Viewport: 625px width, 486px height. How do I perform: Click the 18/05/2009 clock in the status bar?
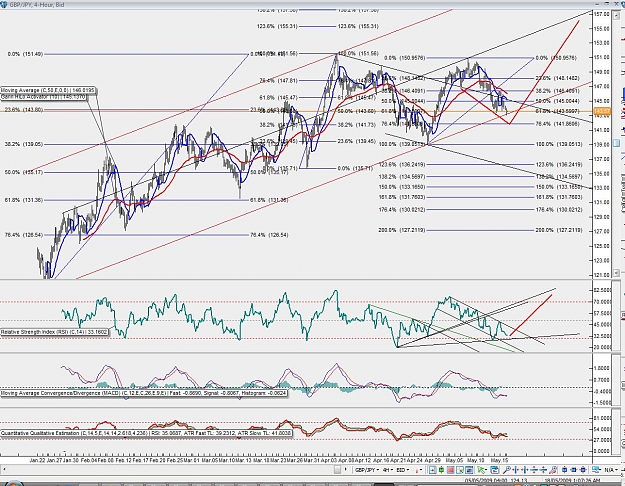[572, 480]
